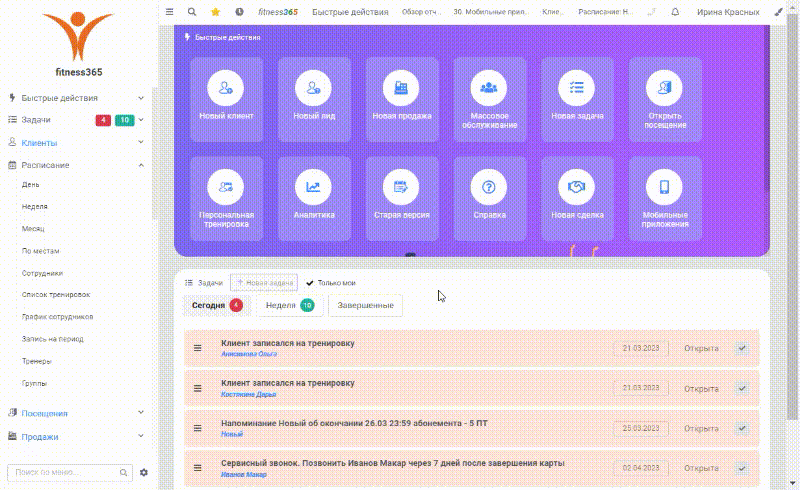The image size is (800, 490).
Task: Switch to the Неделя tasks tab
Action: pos(289,305)
